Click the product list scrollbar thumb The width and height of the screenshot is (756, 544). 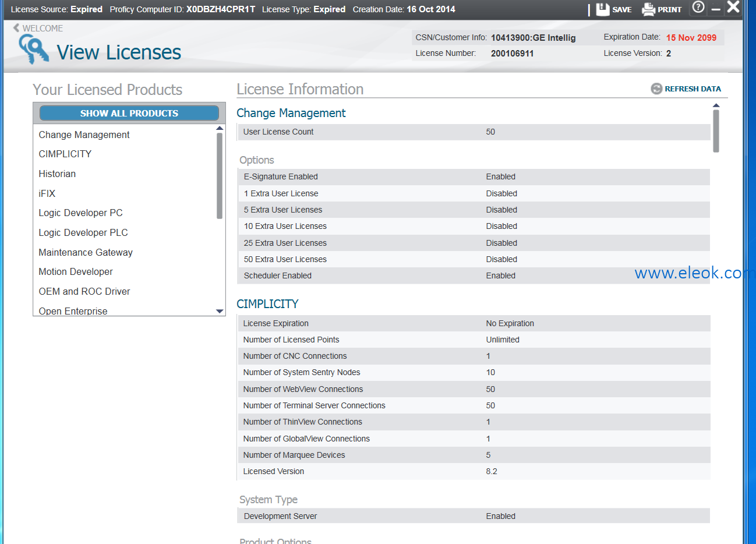coord(220,176)
